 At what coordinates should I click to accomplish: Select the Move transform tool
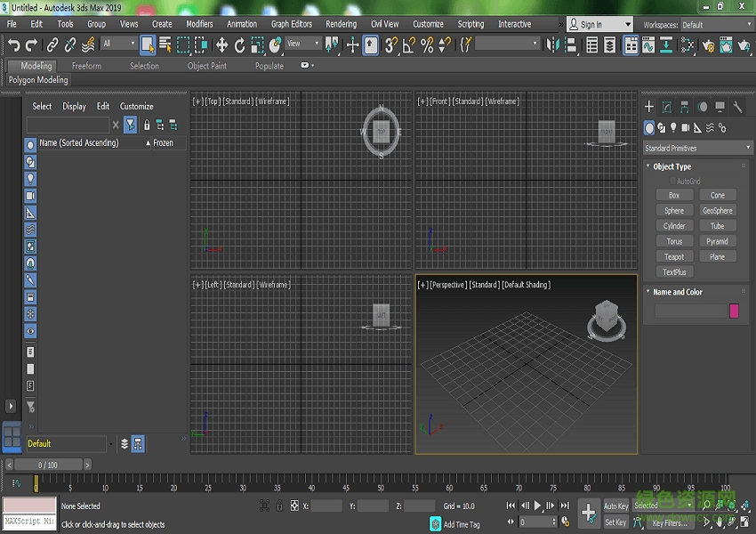click(x=221, y=44)
